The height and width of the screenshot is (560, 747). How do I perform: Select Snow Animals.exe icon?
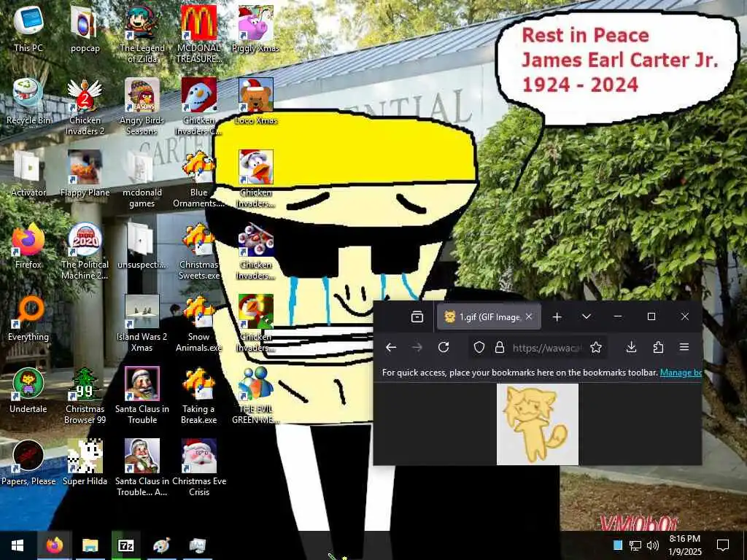point(198,323)
